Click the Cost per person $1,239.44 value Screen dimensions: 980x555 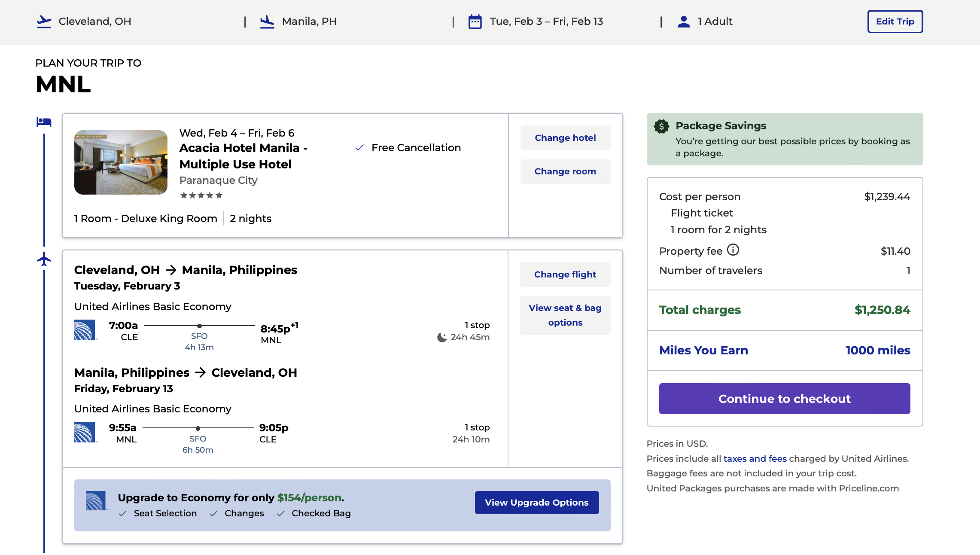(887, 197)
